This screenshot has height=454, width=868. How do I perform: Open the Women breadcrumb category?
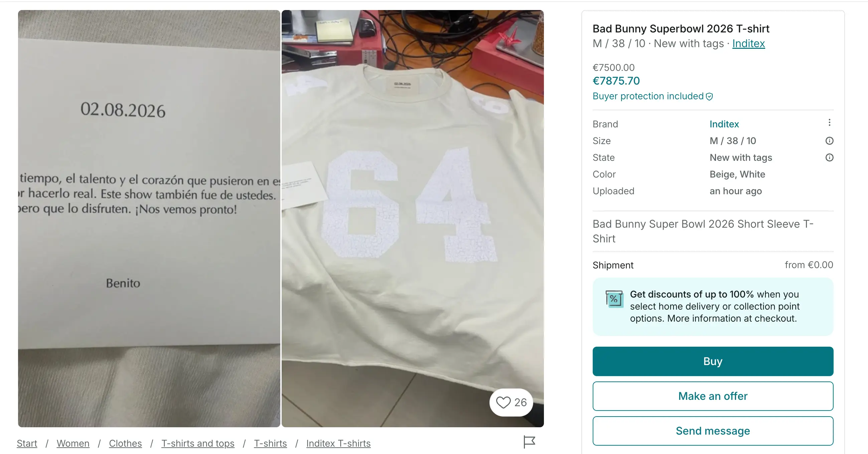point(73,443)
